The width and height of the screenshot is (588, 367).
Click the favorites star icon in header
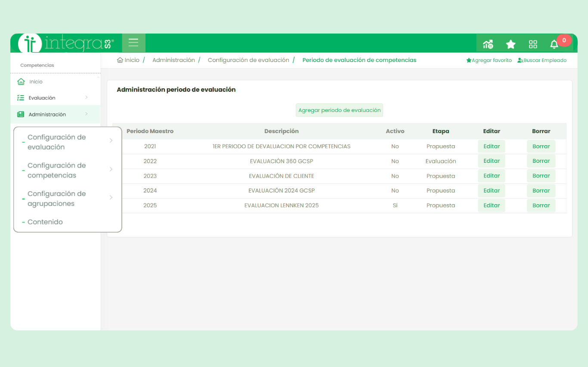click(511, 44)
